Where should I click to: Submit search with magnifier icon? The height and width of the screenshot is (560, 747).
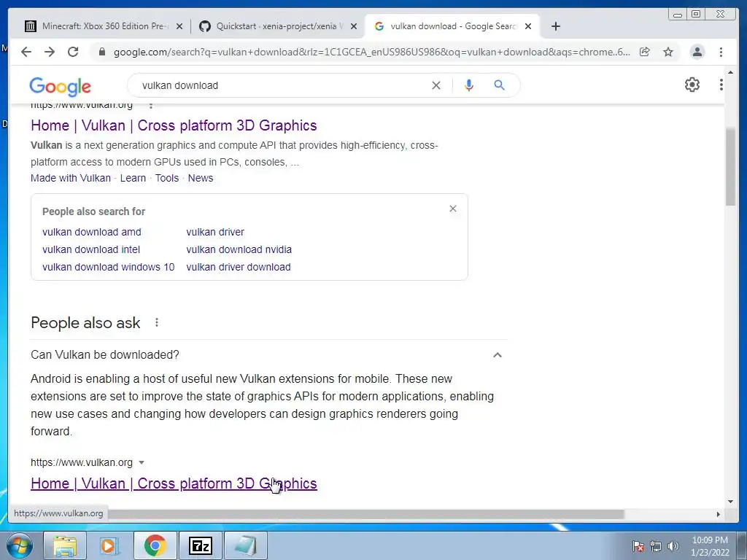pos(499,85)
